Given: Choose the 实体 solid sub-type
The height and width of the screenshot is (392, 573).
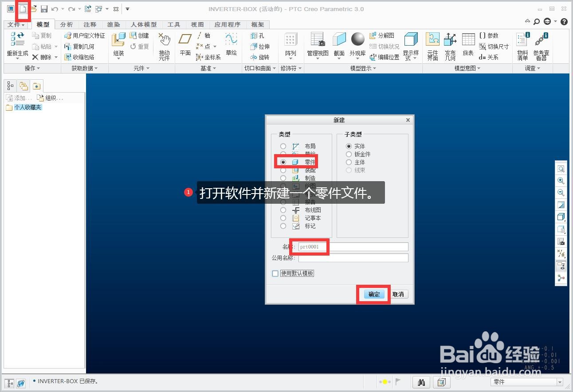Looking at the screenshot, I should pos(349,146).
